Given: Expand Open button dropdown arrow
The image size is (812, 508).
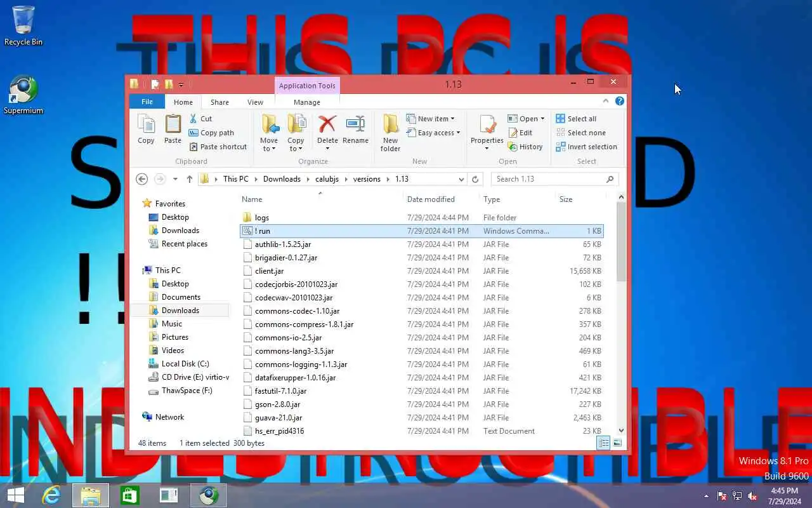Looking at the screenshot, I should coord(542,119).
